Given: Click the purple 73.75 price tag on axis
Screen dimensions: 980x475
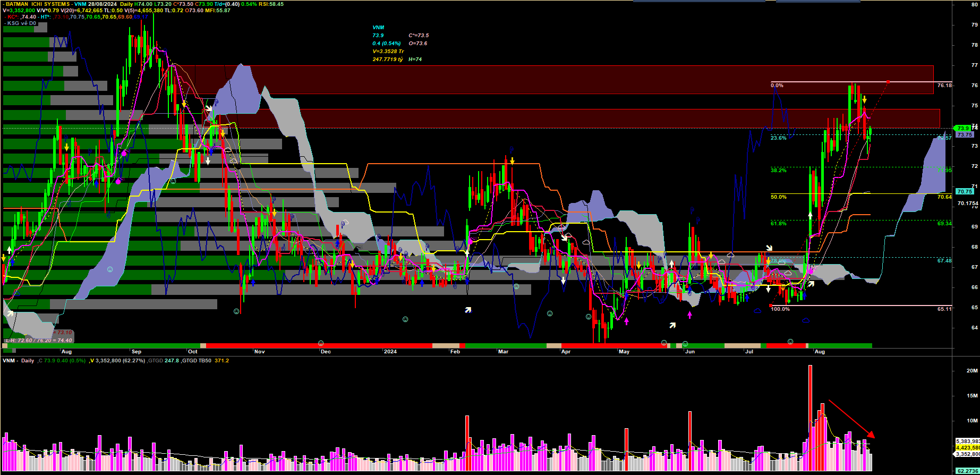Looking at the screenshot, I should 964,135.
